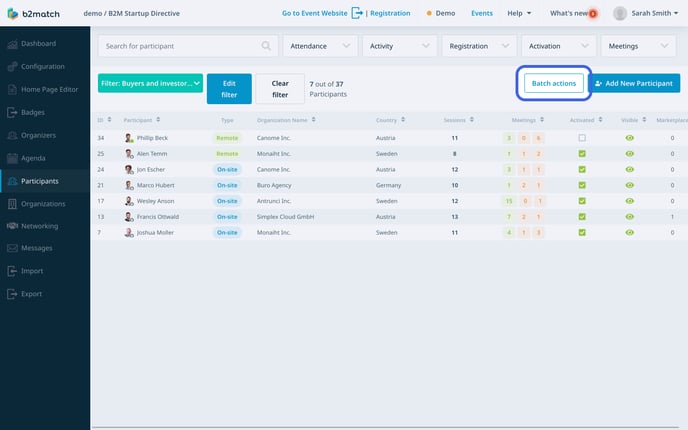The width and height of the screenshot is (688, 430).
Task: Click the What's new notification badge
Action: (593, 14)
